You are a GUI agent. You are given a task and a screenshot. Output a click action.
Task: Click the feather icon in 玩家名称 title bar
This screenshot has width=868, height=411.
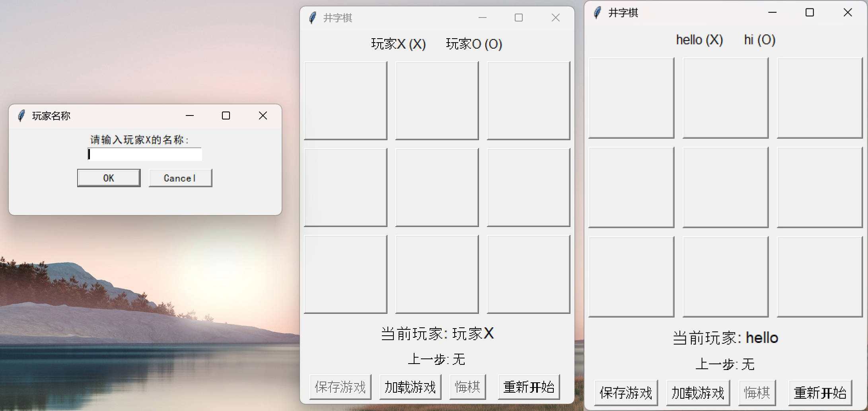21,116
